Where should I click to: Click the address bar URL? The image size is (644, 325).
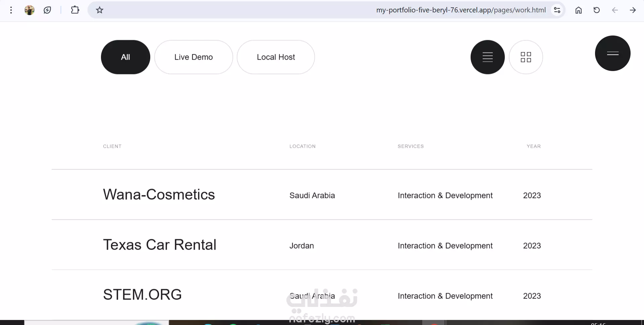[x=461, y=10]
